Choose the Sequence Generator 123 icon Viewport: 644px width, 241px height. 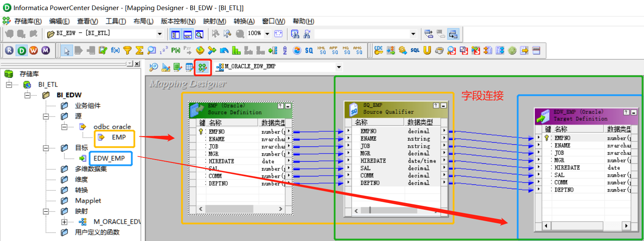pos(164,51)
